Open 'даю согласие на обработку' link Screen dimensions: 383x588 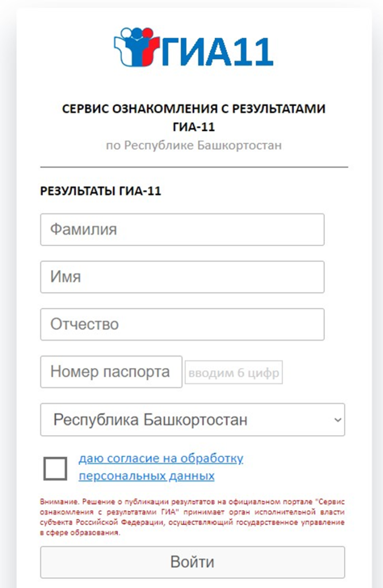tap(161, 458)
